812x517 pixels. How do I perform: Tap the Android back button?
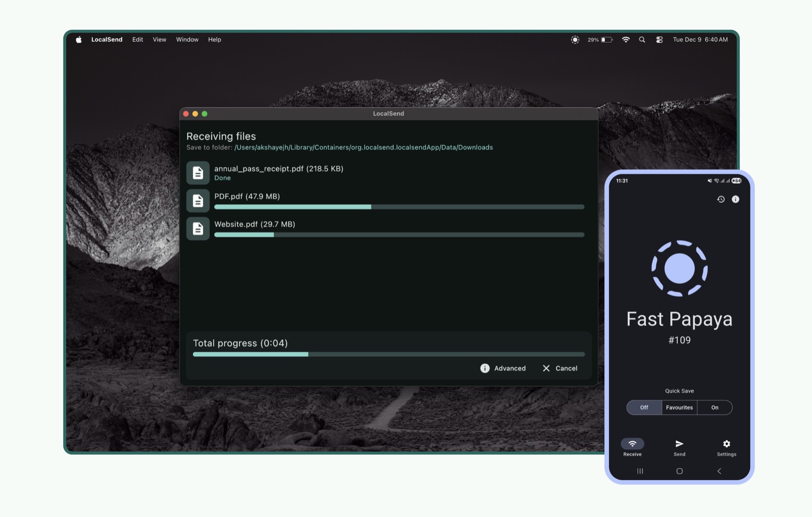click(x=719, y=471)
